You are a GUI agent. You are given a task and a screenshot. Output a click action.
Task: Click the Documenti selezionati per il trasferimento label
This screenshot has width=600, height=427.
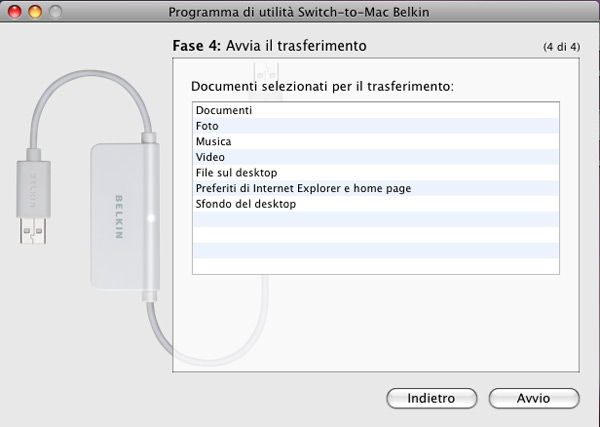click(322, 87)
